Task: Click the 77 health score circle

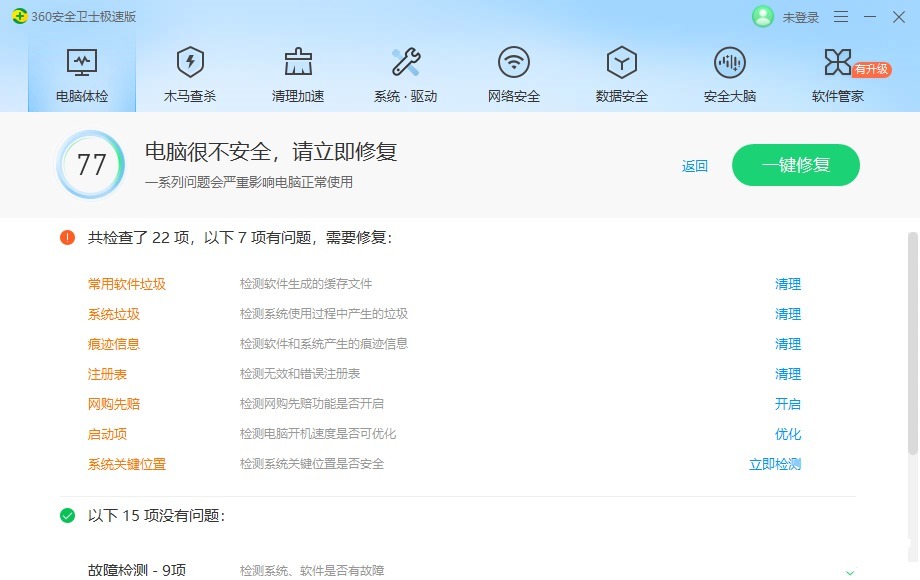Action: coord(91,165)
